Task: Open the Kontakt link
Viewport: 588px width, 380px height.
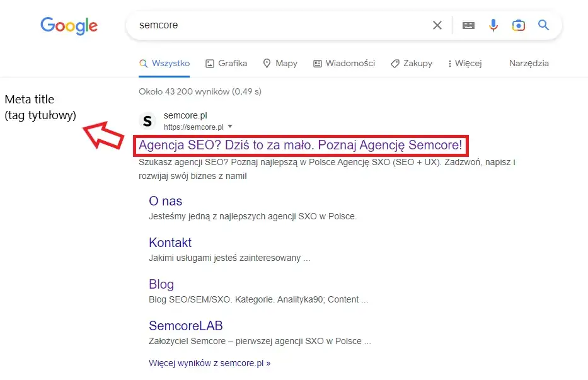Action: click(x=170, y=243)
